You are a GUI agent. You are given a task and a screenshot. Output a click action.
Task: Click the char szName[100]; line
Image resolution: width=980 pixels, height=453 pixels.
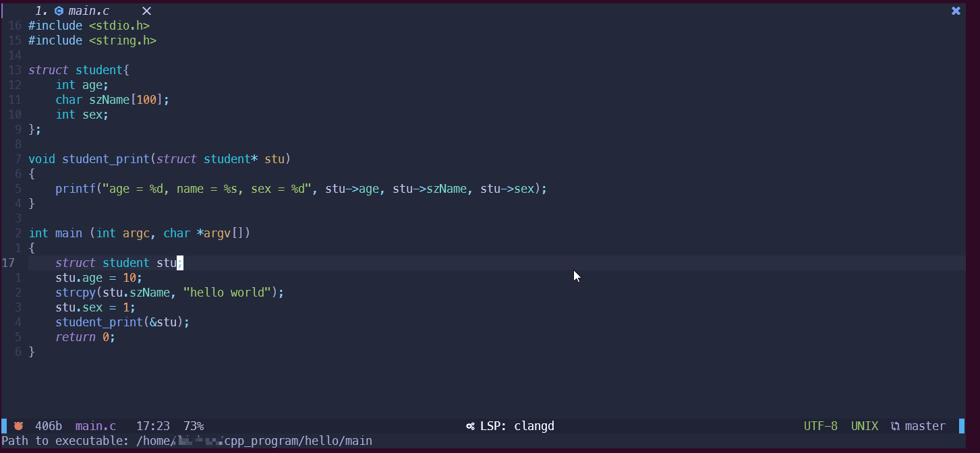click(113, 100)
